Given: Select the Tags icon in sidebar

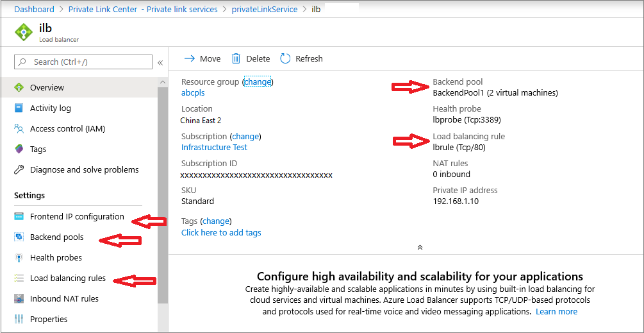Looking at the screenshot, I should coord(19,149).
